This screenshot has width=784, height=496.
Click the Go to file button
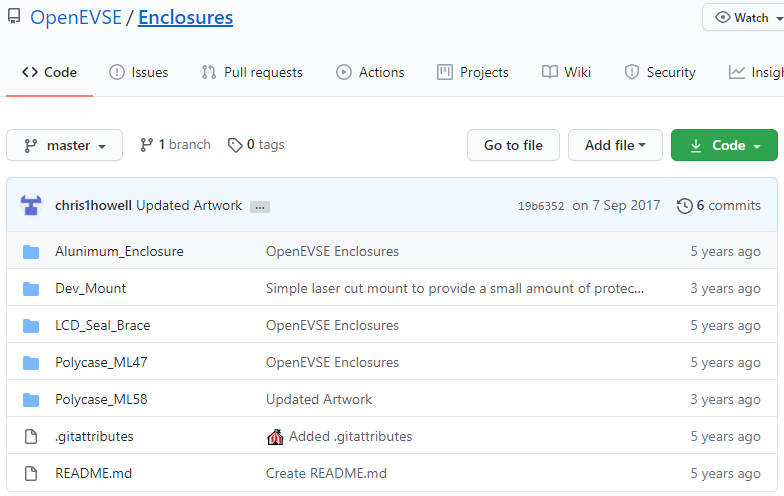pyautogui.click(x=513, y=145)
